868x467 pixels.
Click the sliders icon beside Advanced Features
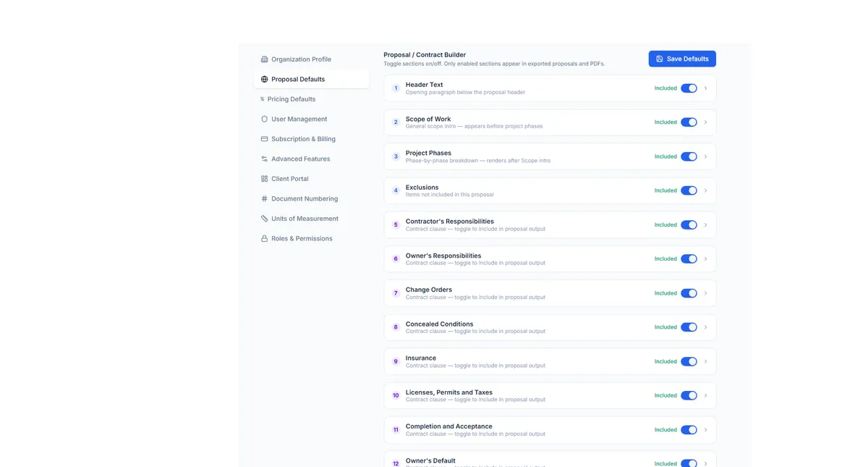264,159
